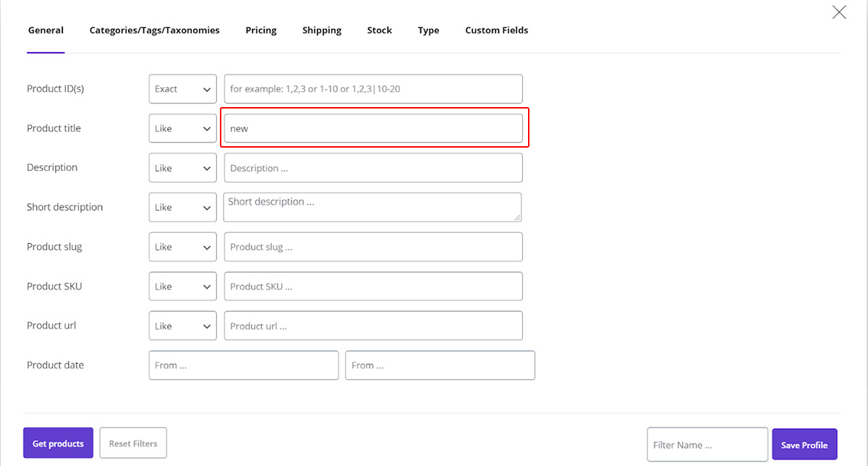Viewport: 868px width, 466px height.
Task: Click the Product title text field
Action: (373, 128)
